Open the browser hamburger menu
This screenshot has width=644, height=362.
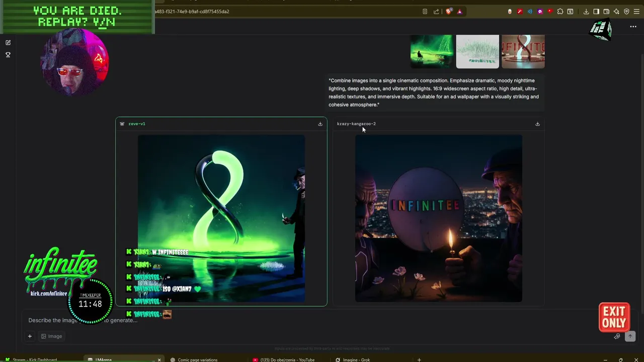(636, 12)
